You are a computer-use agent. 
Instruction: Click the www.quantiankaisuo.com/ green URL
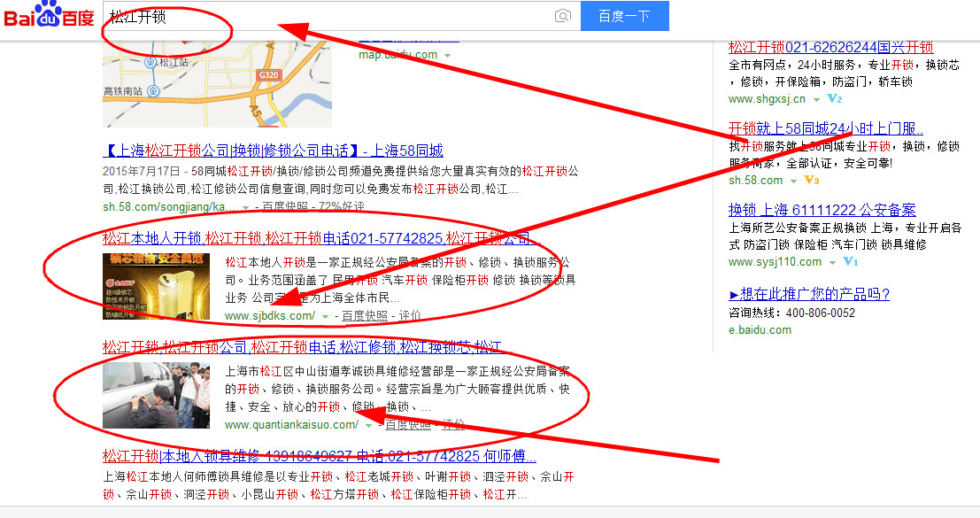point(292,425)
